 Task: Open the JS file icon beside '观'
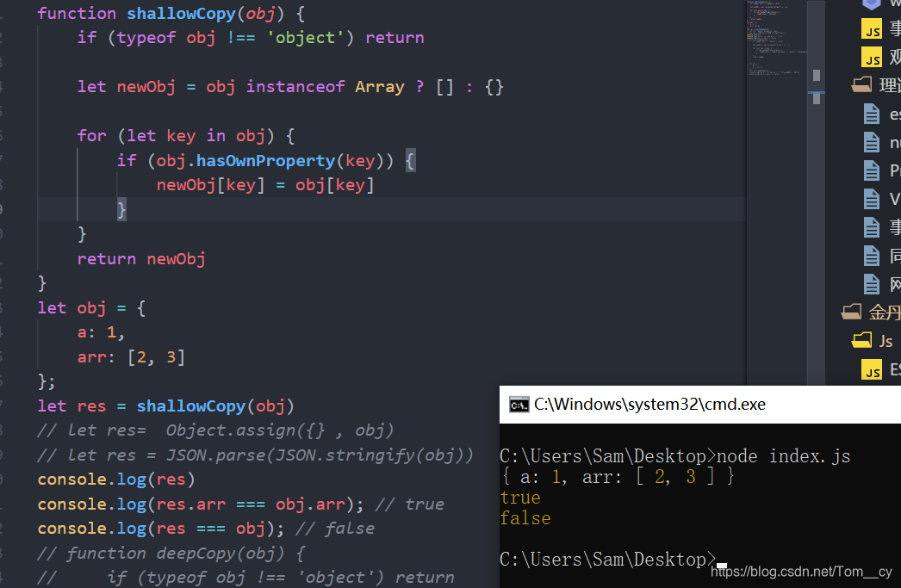[871, 58]
